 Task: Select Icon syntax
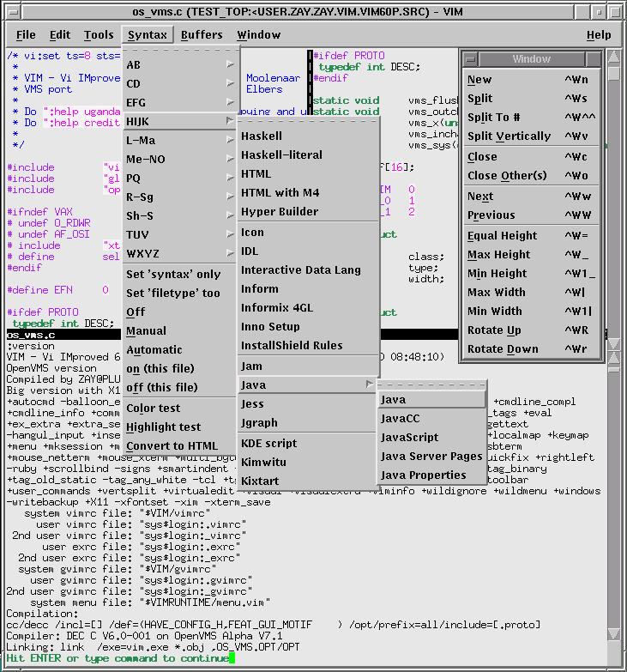[308, 233]
